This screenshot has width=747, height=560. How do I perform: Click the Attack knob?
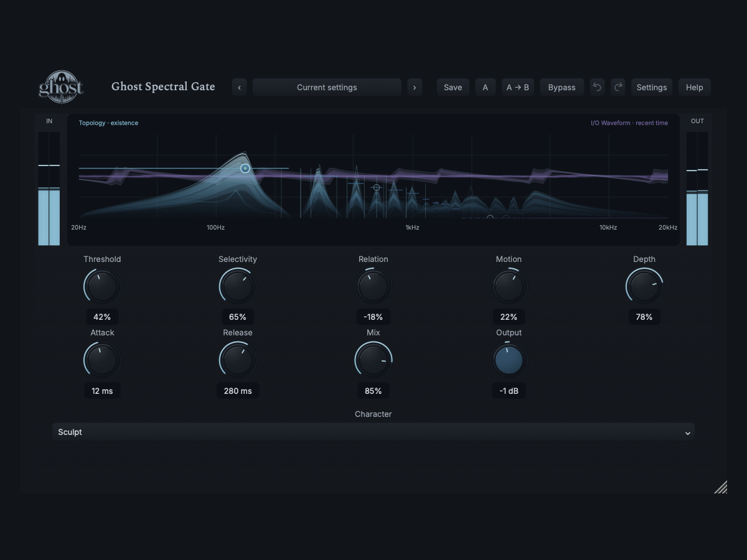click(102, 360)
